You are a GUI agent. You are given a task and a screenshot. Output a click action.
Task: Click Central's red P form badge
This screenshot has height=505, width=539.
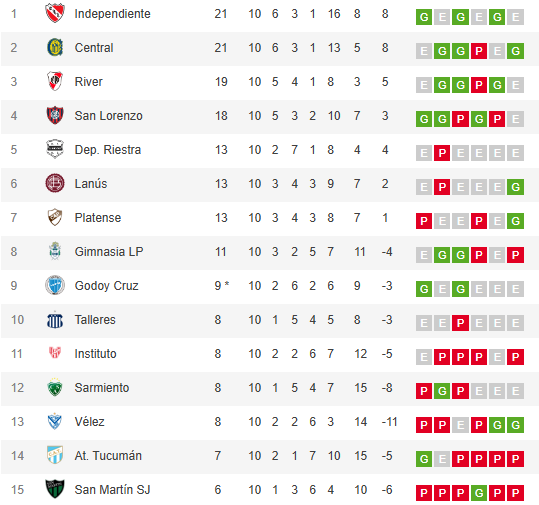point(478,51)
